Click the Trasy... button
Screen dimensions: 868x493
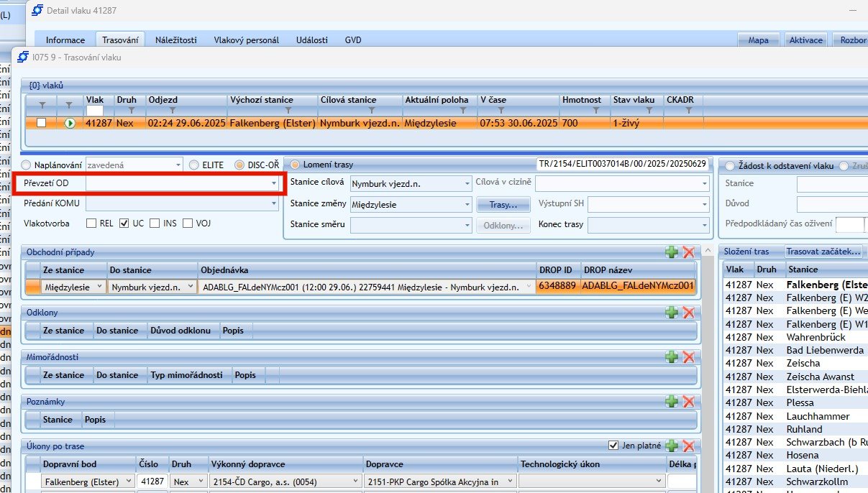(x=503, y=205)
